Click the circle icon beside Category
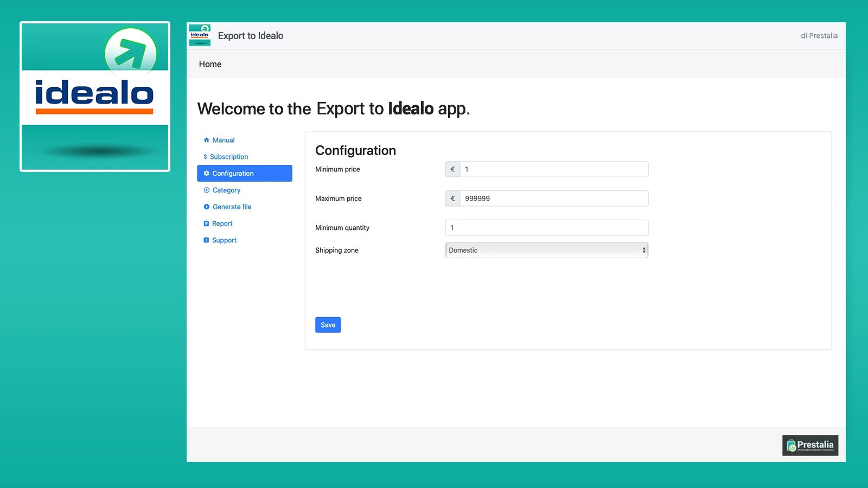Image resolution: width=868 pixels, height=488 pixels. click(x=206, y=190)
